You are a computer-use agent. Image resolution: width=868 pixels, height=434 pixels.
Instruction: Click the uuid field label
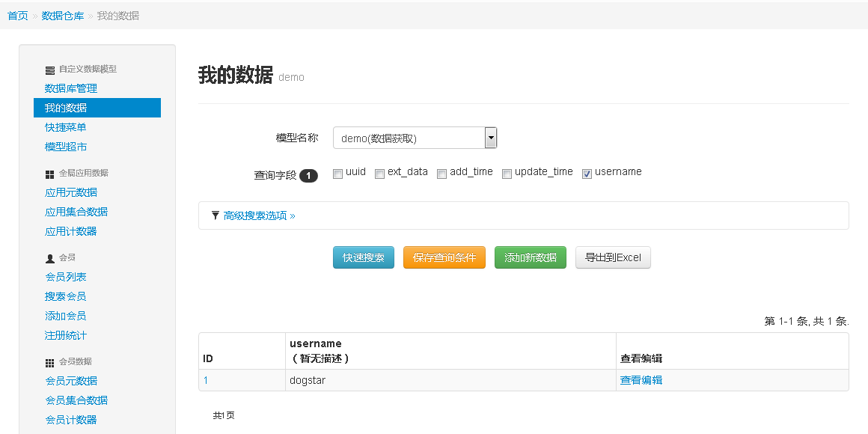(356, 171)
